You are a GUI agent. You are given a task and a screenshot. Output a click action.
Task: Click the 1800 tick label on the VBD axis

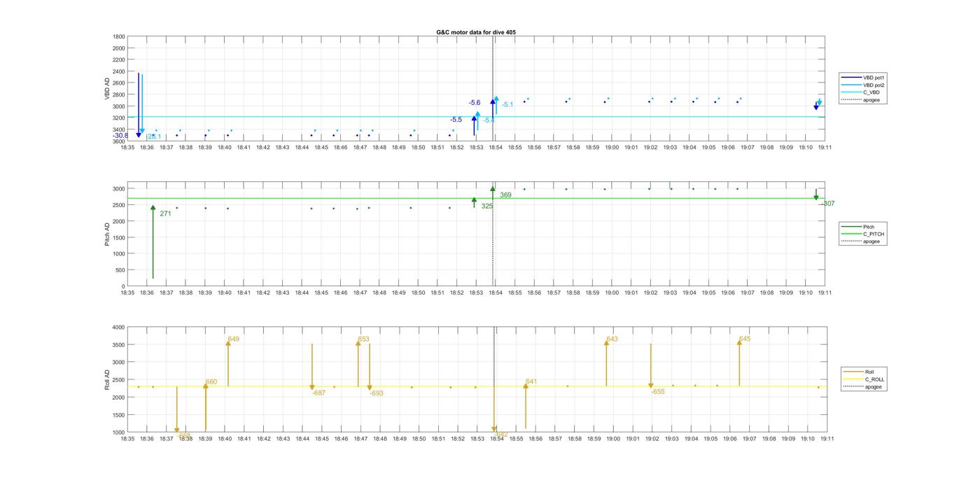coord(119,36)
